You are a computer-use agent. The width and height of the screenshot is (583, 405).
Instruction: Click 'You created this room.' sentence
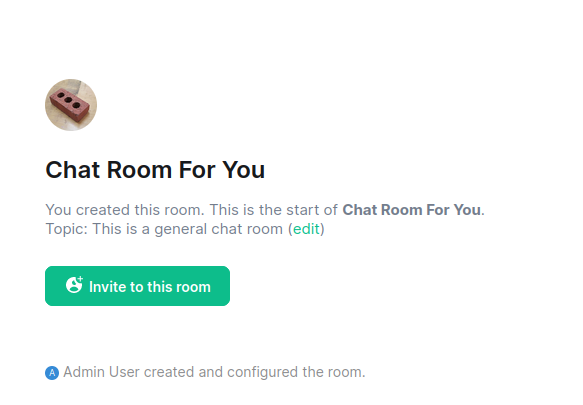[125, 210]
